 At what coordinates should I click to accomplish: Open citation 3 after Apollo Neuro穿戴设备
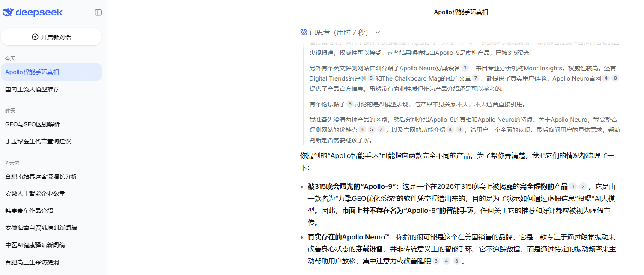point(465,68)
